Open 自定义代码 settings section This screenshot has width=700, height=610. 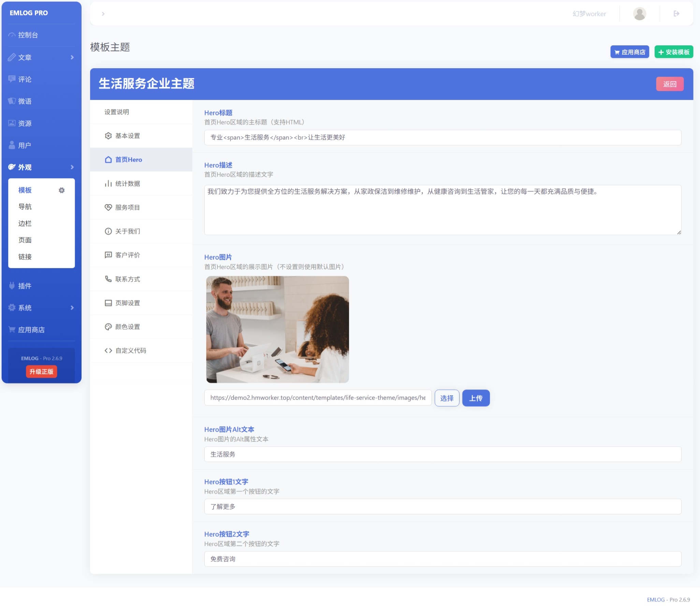click(x=130, y=351)
